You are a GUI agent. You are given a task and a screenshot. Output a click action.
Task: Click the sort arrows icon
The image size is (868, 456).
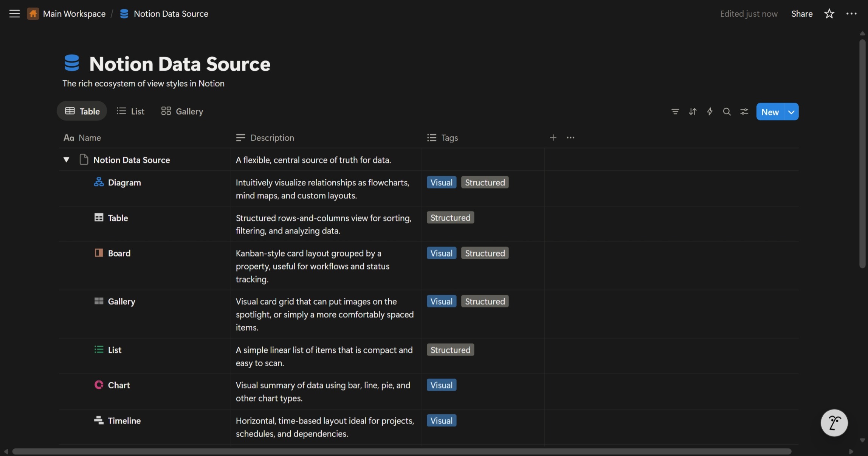coord(693,112)
